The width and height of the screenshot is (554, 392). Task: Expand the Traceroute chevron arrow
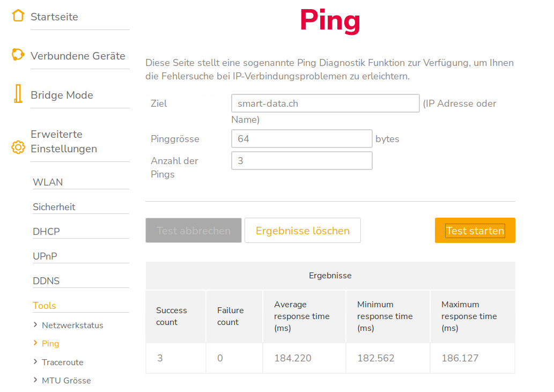35,362
